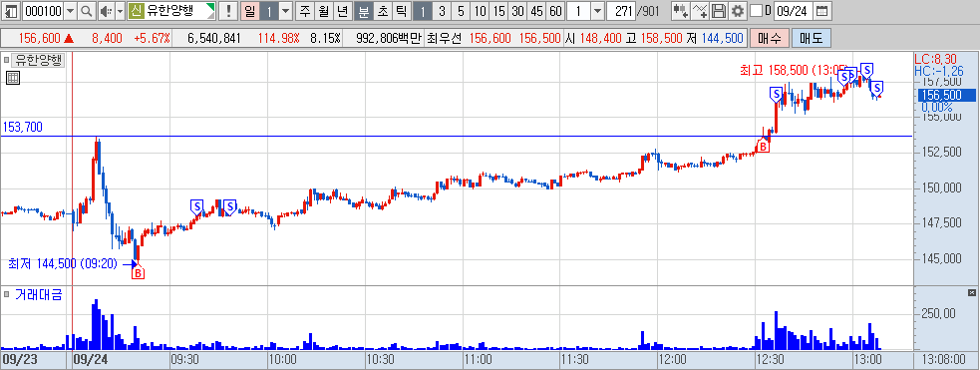Open the calendar date picker icon
Viewport: 980px width, 370px height.
point(822,11)
